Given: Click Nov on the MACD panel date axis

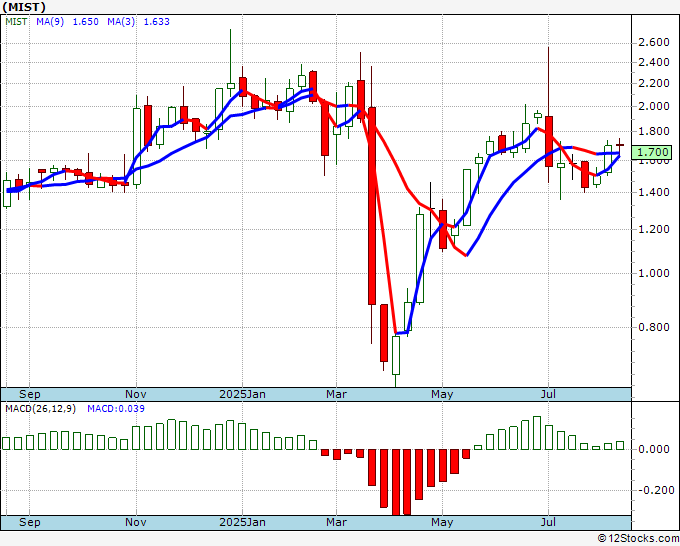Looking at the screenshot, I should [x=136, y=522].
